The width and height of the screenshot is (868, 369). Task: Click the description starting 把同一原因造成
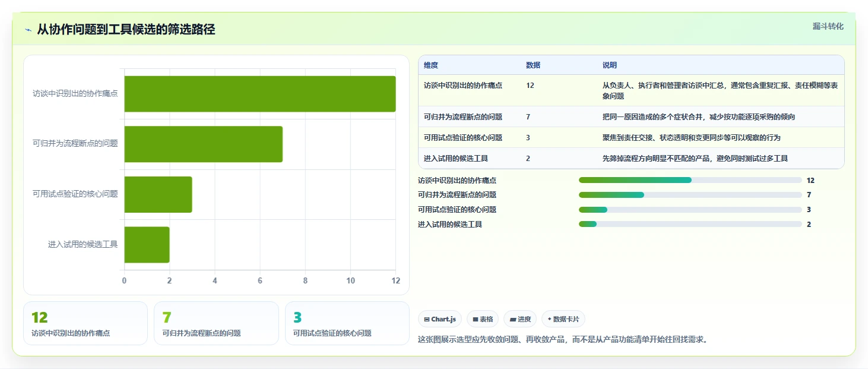click(x=699, y=117)
